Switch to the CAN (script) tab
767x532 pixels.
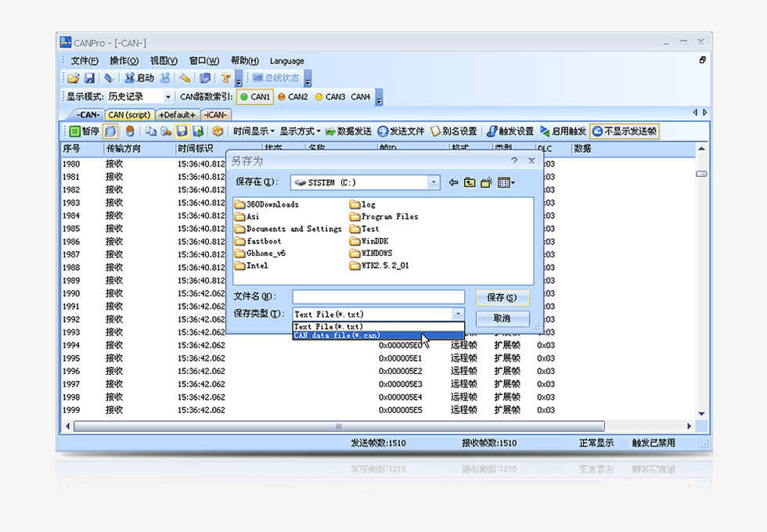coord(129,115)
